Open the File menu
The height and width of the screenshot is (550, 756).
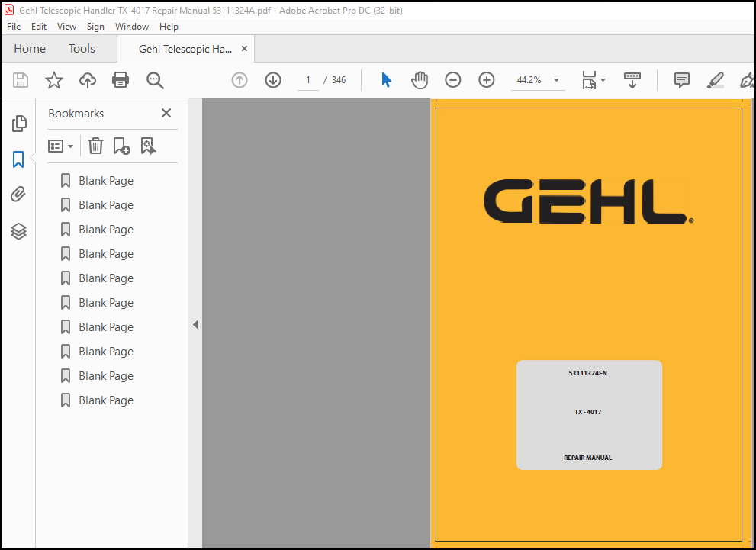14,27
